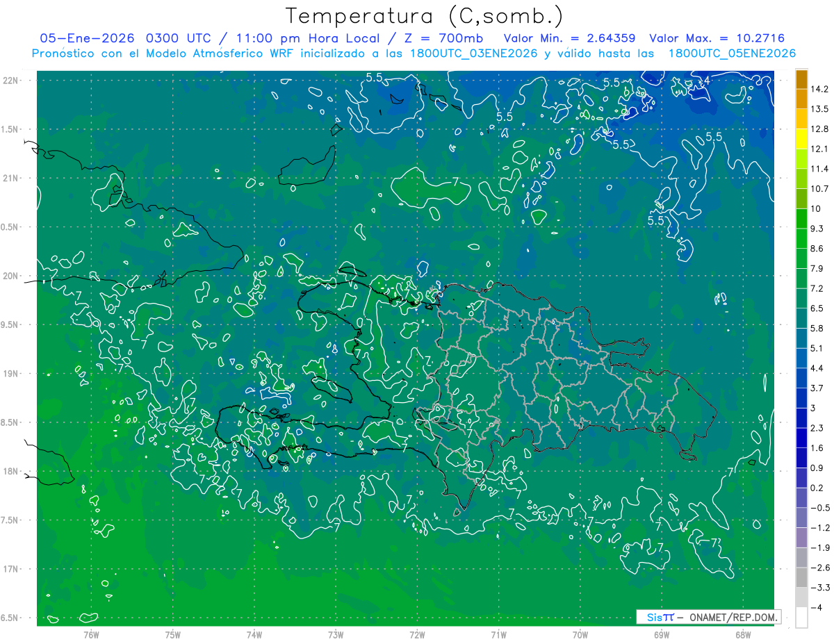Click the '69W' longitude label

click(x=662, y=634)
